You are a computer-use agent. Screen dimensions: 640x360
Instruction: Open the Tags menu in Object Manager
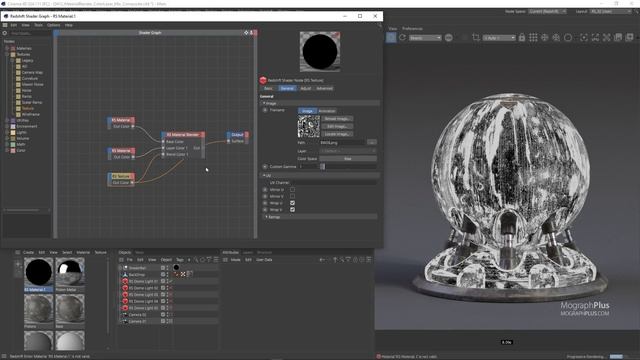pos(180,260)
